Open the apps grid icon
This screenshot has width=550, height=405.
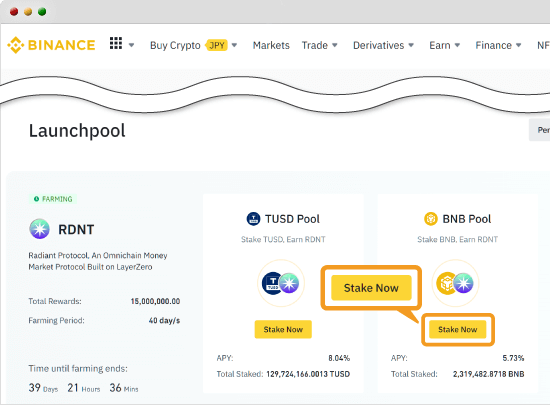(x=116, y=43)
